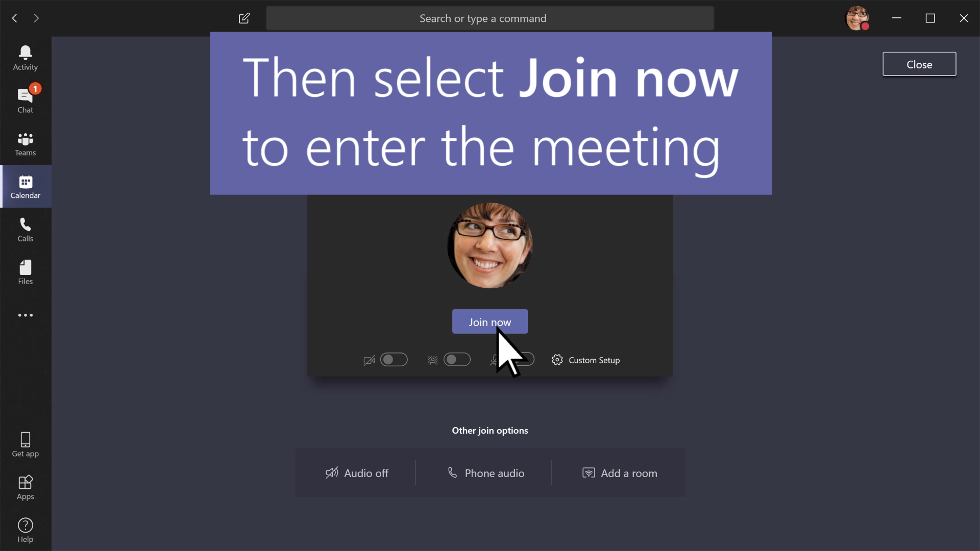Click the compose new message icon
The height and width of the screenshot is (551, 980).
(243, 18)
